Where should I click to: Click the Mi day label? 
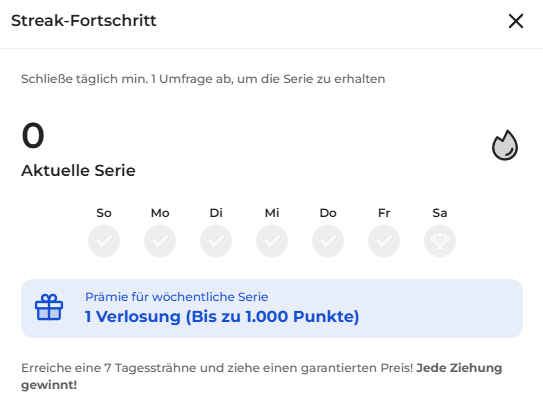tap(272, 213)
